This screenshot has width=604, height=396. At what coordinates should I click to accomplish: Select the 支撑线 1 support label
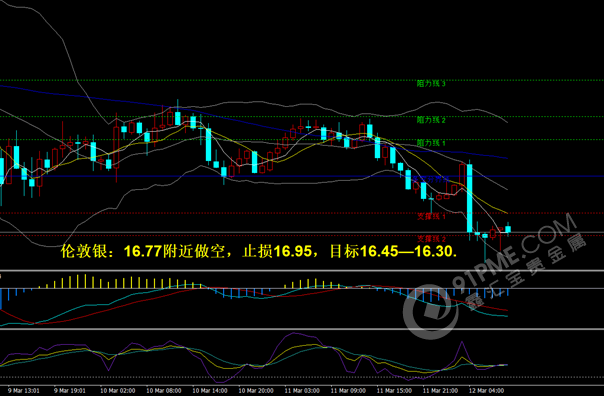point(431,216)
